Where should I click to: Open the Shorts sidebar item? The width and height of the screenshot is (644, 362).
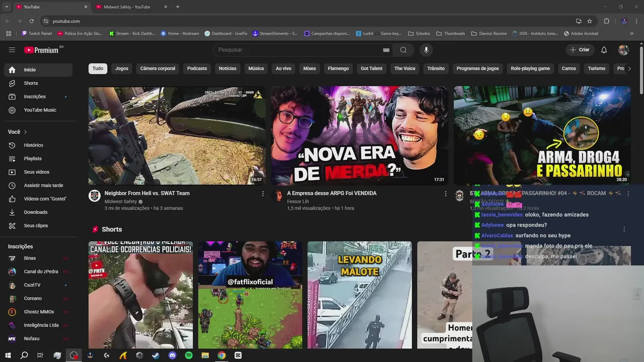pyautogui.click(x=38, y=83)
